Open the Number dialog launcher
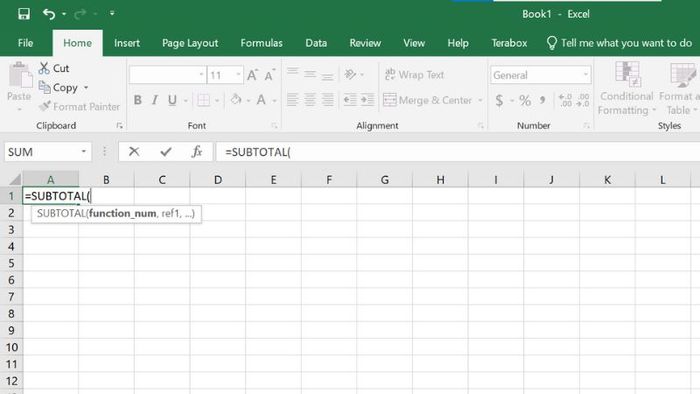Viewport: 700px width, 394px height. [x=586, y=126]
